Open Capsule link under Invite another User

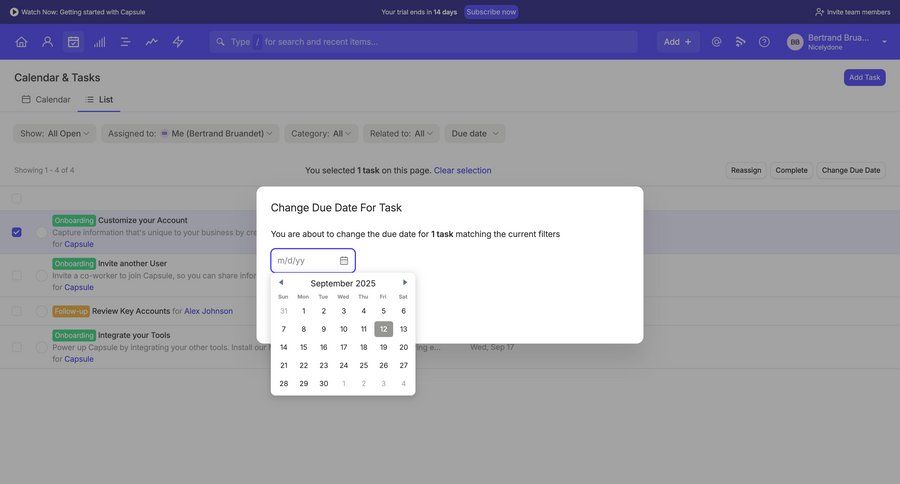point(79,287)
